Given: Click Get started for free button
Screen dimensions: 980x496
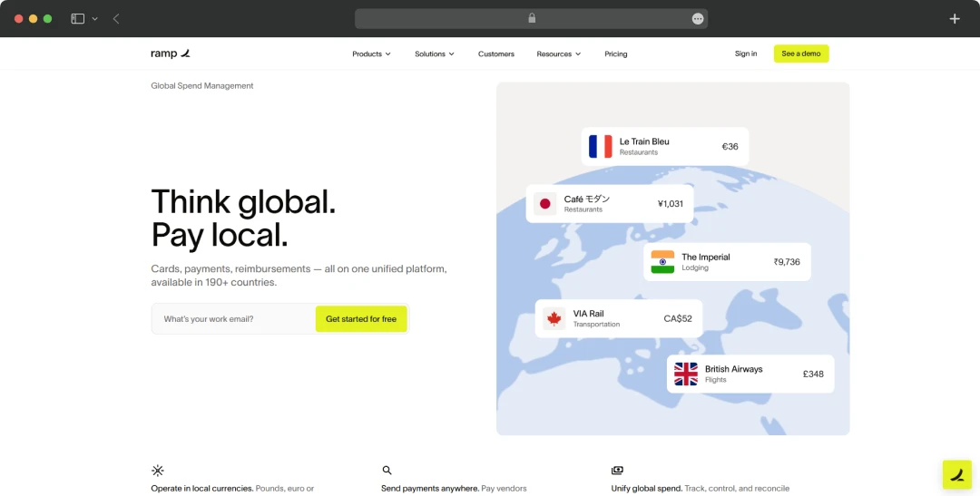Looking at the screenshot, I should (x=361, y=319).
